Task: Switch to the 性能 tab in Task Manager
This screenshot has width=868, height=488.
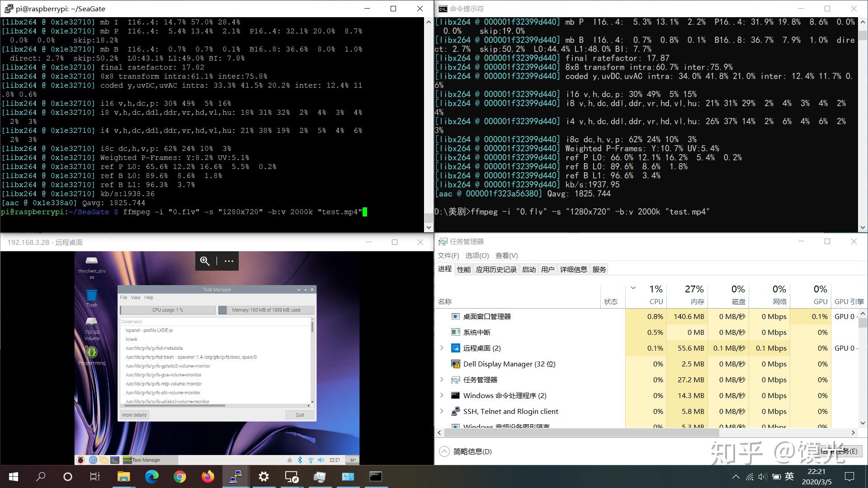Action: pos(463,269)
